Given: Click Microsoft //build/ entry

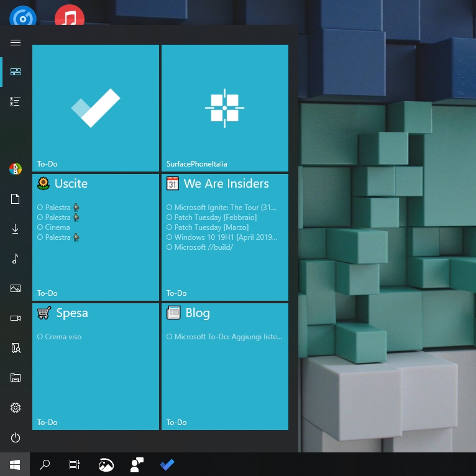Looking at the screenshot, I should 199,247.
